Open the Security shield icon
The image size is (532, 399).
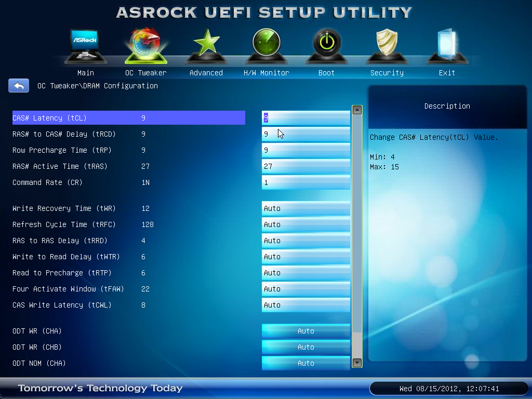[x=387, y=46]
